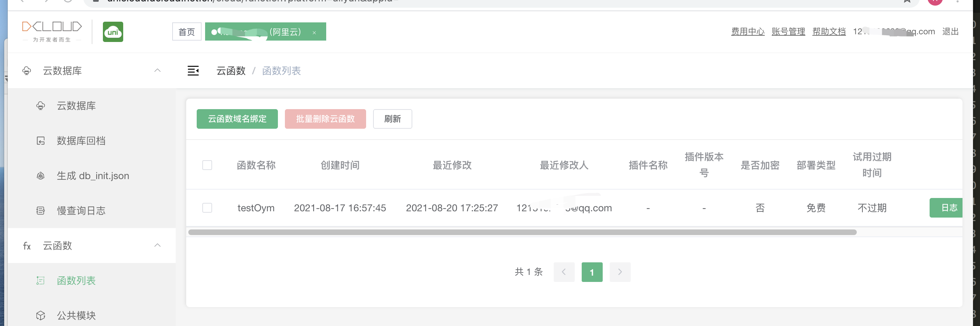Open 帮助文档 link
This screenshot has height=326, width=980.
[829, 31]
